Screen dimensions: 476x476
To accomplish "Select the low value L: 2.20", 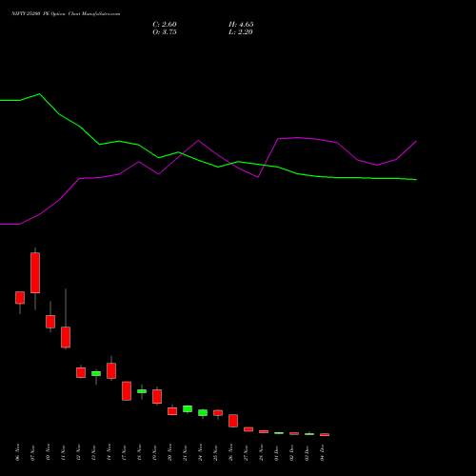I will [x=241, y=32].
